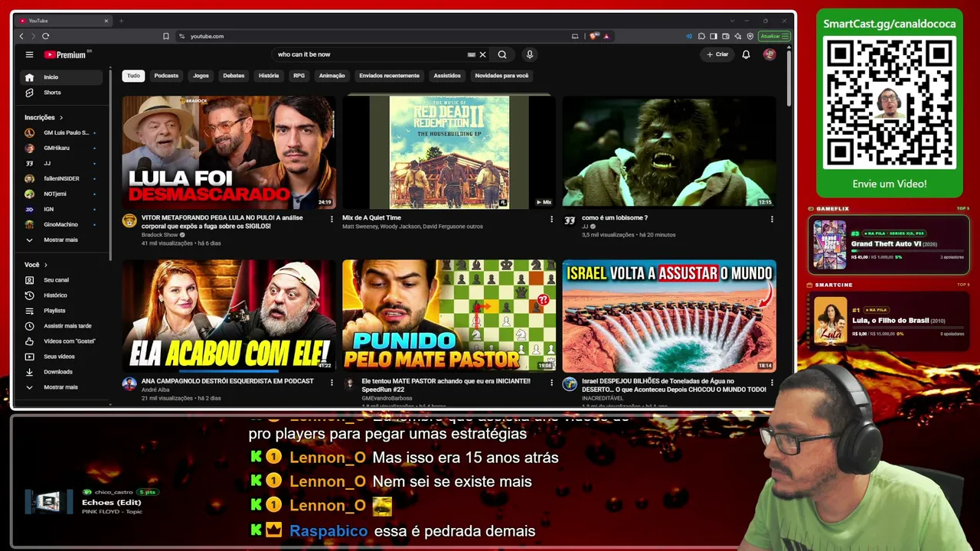Open the Você section header
The image size is (980, 551).
[36, 265]
